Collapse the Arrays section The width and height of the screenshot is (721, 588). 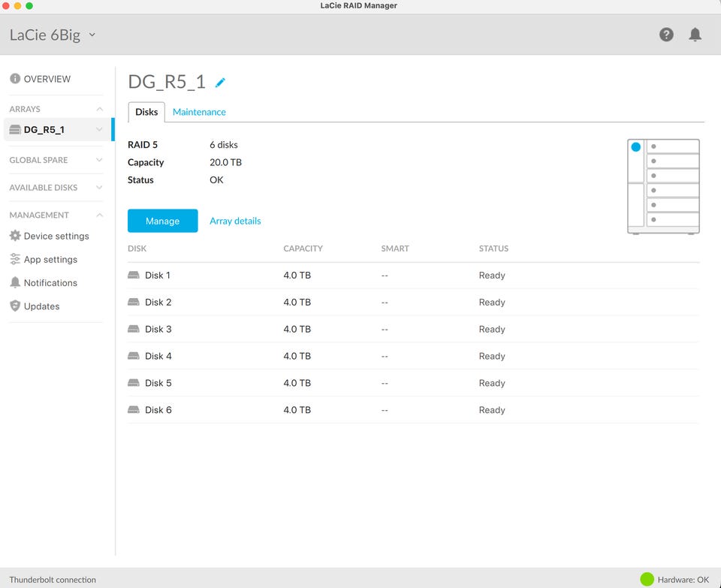pyautogui.click(x=99, y=110)
